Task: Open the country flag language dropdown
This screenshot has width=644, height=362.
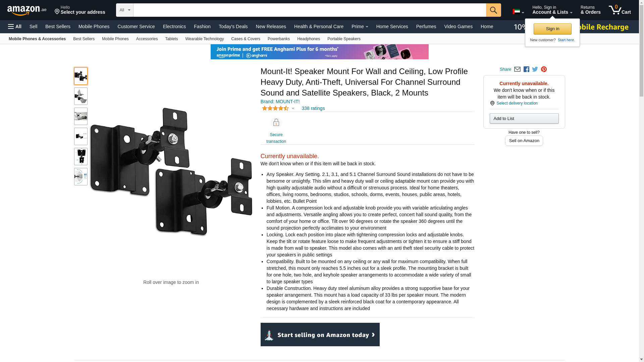Action: [x=518, y=12]
